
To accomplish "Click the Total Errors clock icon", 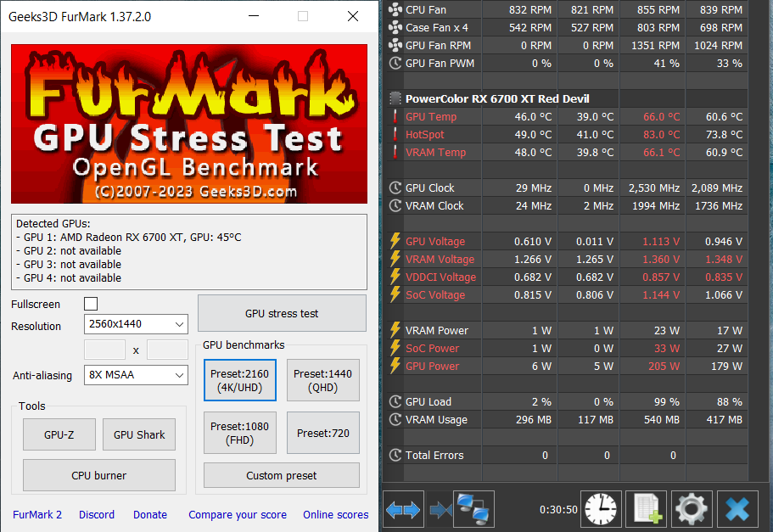I will [395, 455].
